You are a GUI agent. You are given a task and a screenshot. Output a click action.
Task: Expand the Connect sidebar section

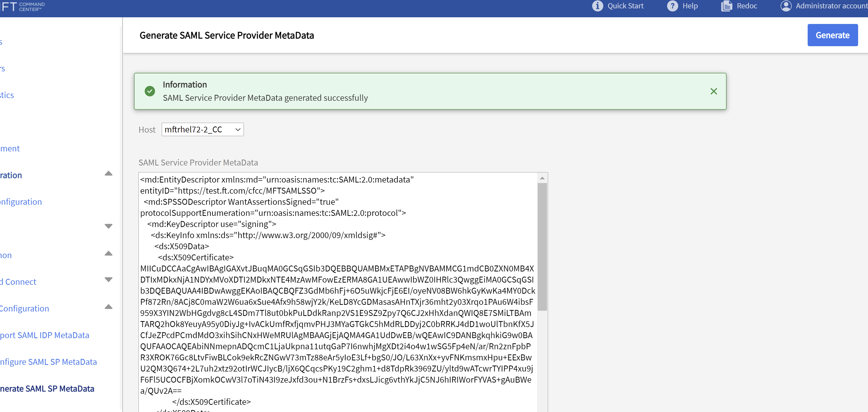point(108,280)
